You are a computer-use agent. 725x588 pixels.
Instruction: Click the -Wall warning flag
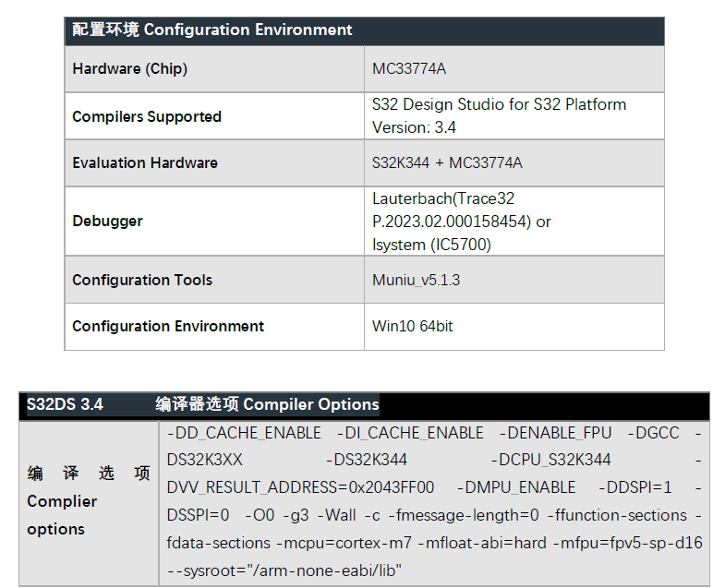coord(337,515)
